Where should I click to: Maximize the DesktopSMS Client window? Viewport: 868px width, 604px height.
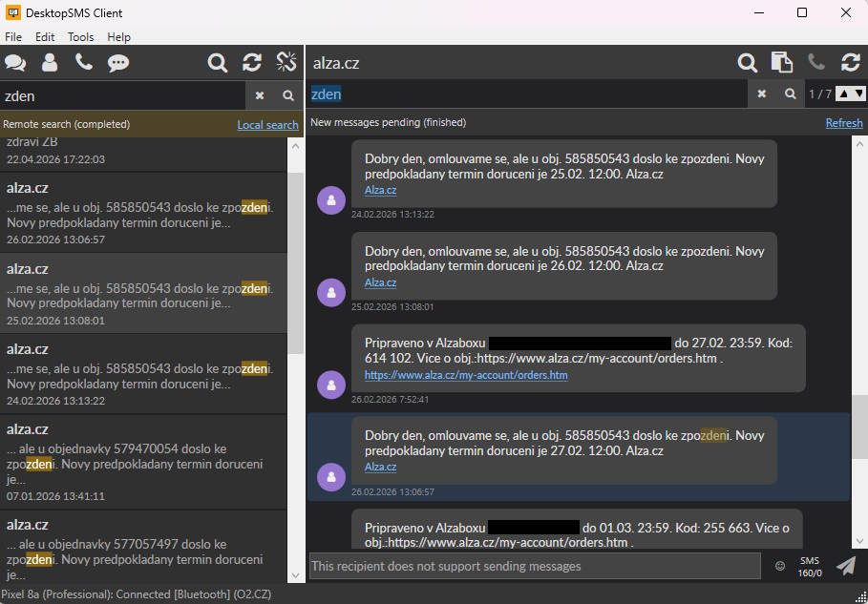801,12
